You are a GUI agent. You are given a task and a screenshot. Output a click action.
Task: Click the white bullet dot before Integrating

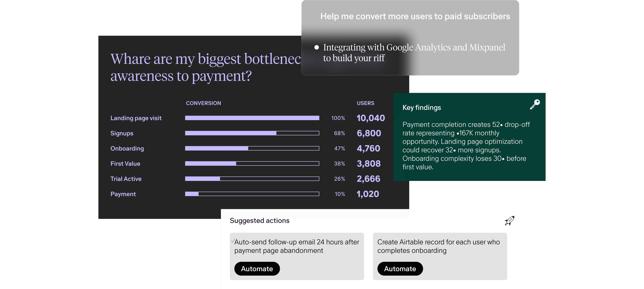[316, 47]
